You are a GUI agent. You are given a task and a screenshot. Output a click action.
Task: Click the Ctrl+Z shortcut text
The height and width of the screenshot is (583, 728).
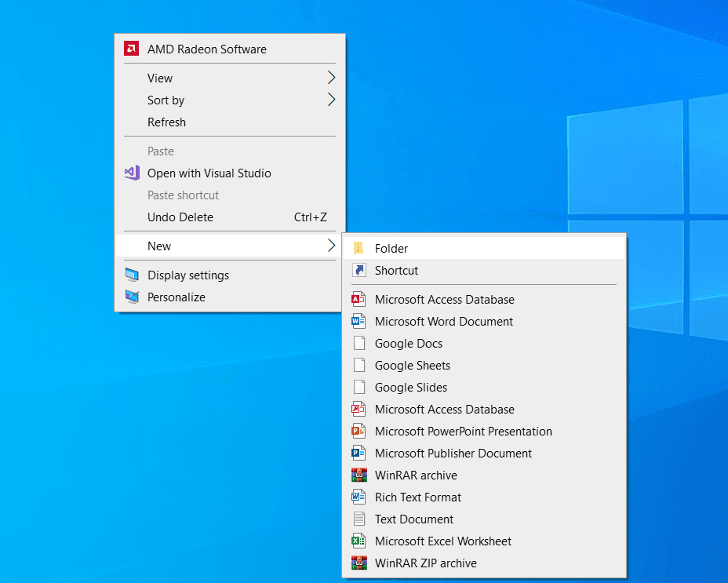click(310, 217)
